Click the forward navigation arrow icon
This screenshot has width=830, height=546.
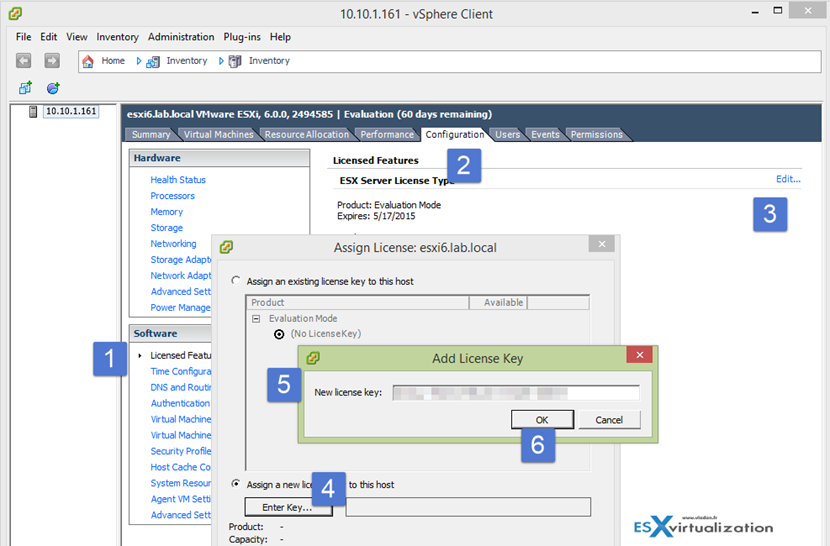pyautogui.click(x=52, y=61)
